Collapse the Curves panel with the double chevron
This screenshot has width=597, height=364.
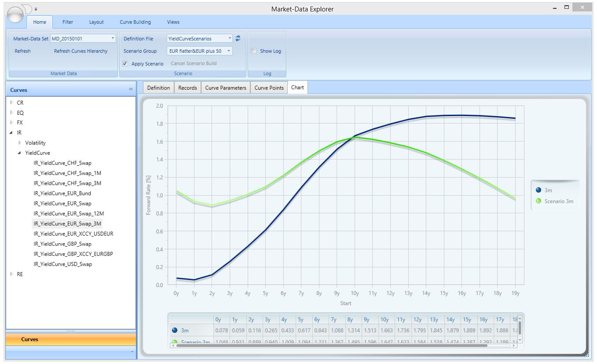(x=131, y=89)
